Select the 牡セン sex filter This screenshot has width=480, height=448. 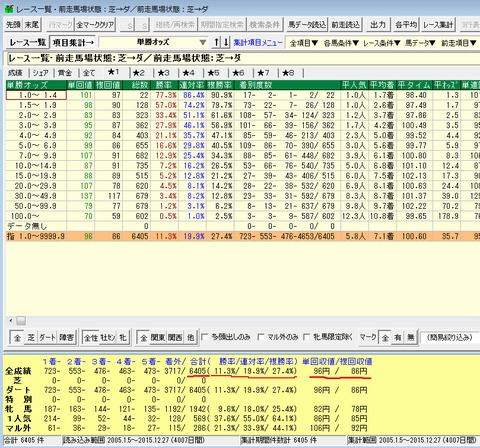click(108, 338)
